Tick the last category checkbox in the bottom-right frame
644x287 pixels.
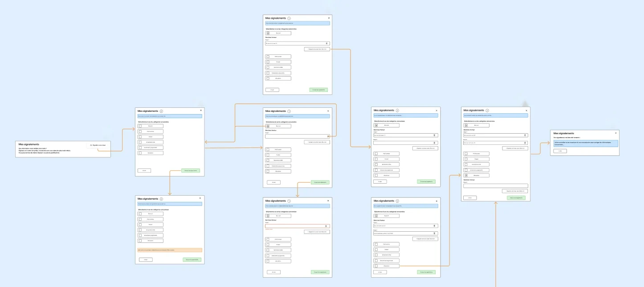376,266
